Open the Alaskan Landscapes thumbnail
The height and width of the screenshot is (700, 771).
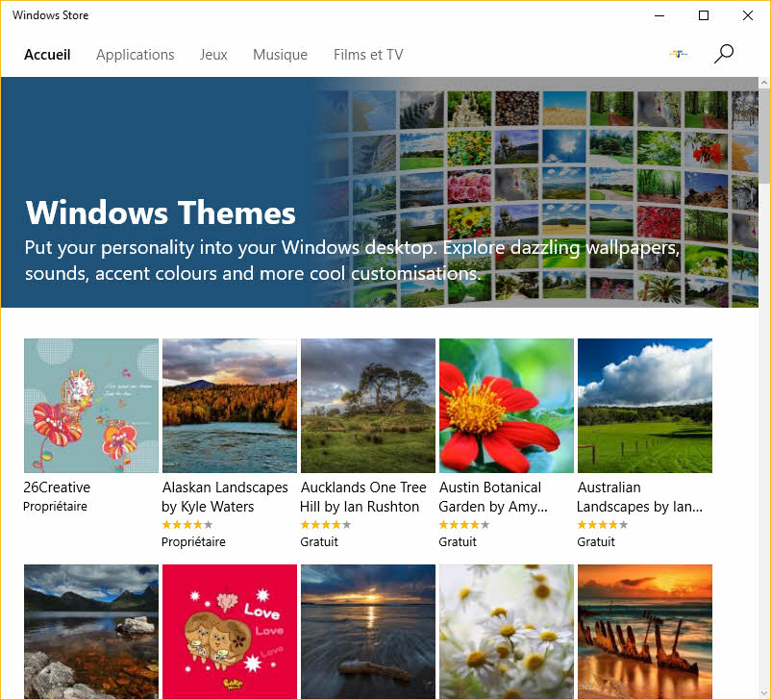pos(230,406)
